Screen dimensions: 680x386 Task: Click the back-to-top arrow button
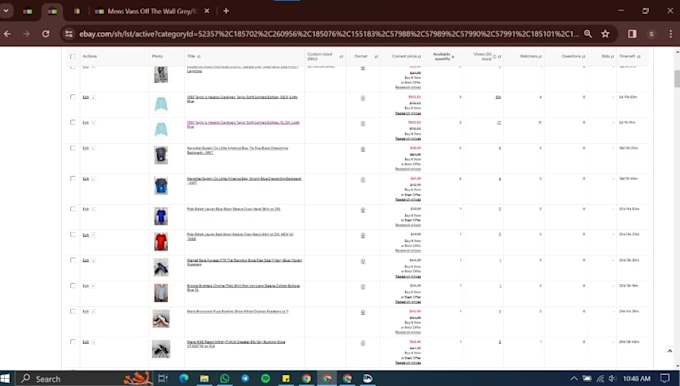670,350
